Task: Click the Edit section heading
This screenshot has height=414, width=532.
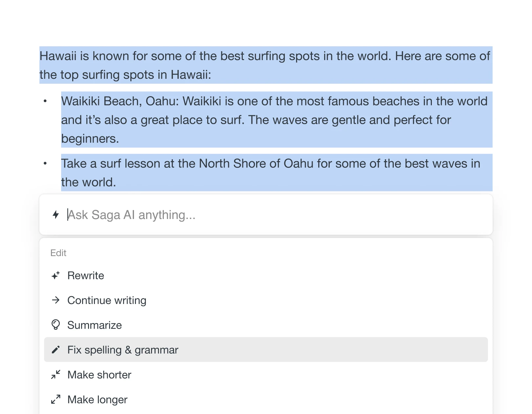Action: pyautogui.click(x=58, y=253)
